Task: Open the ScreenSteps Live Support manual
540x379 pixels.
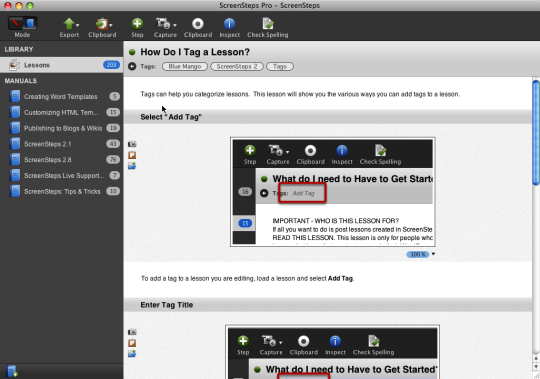Action: tap(61, 176)
